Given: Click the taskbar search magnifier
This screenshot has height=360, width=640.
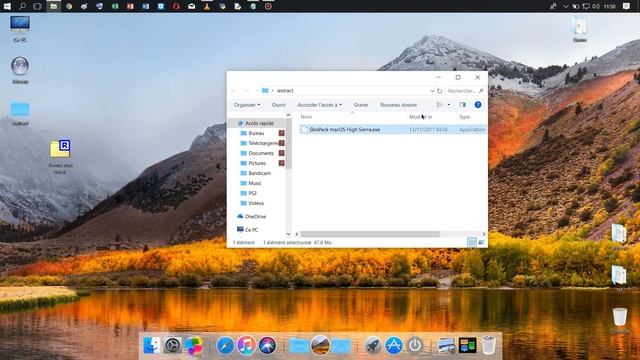Looking at the screenshot, I should tap(22, 6).
